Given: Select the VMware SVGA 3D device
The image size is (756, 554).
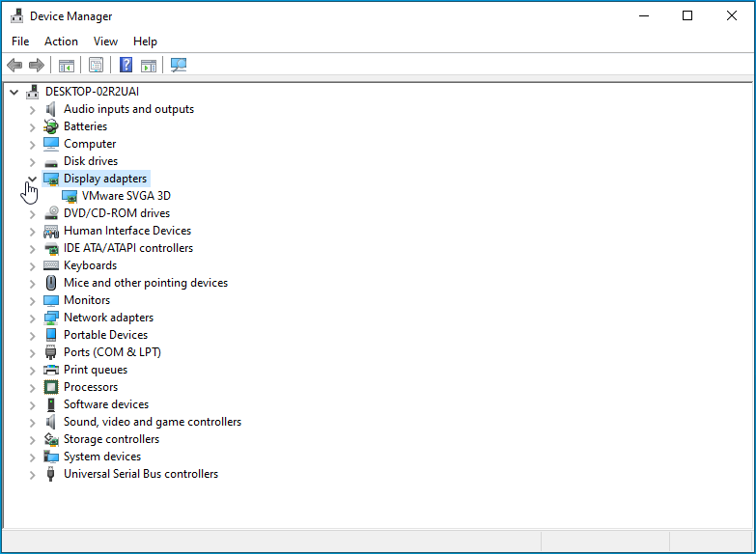Looking at the screenshot, I should point(126,196).
